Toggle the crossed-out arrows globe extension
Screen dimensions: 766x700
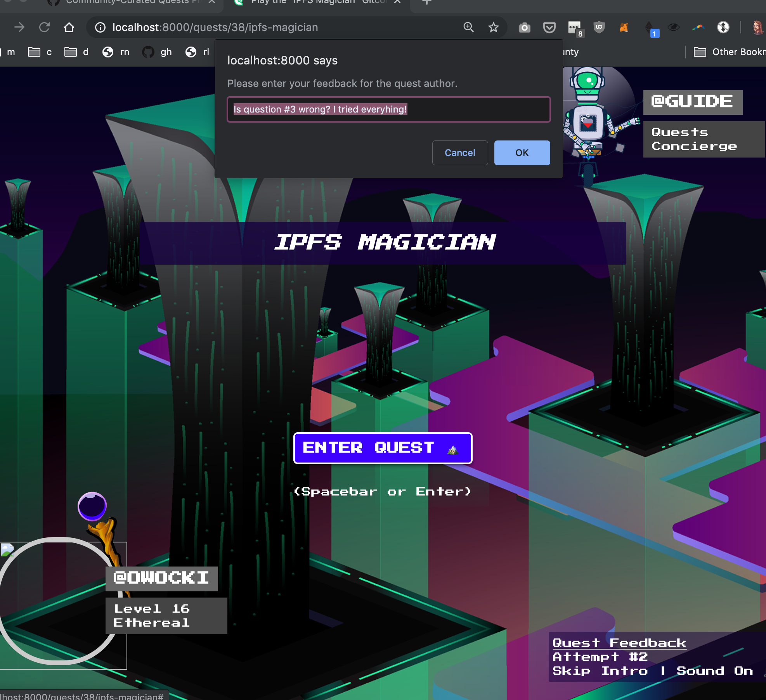pyautogui.click(x=723, y=27)
